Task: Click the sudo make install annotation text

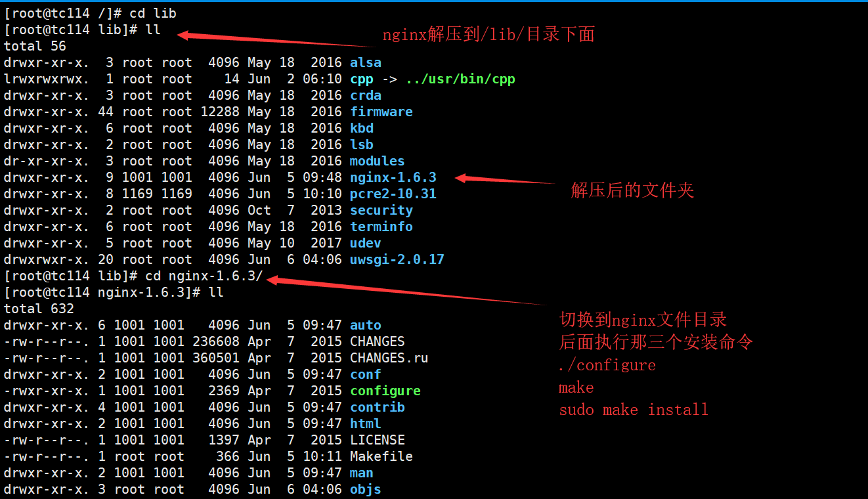Action: coord(634,409)
